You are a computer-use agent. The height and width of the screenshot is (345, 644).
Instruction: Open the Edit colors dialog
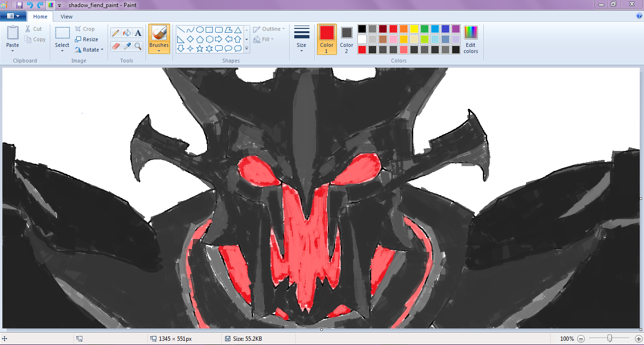point(471,39)
